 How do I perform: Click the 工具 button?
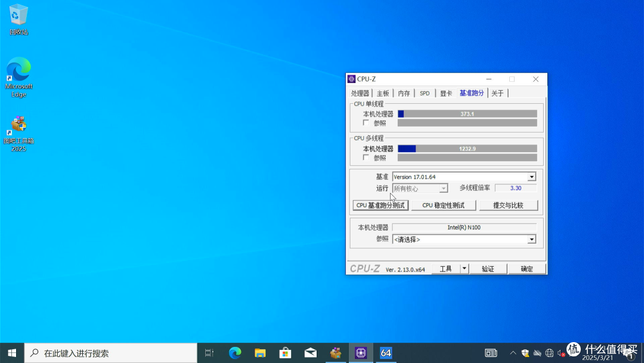(x=445, y=269)
